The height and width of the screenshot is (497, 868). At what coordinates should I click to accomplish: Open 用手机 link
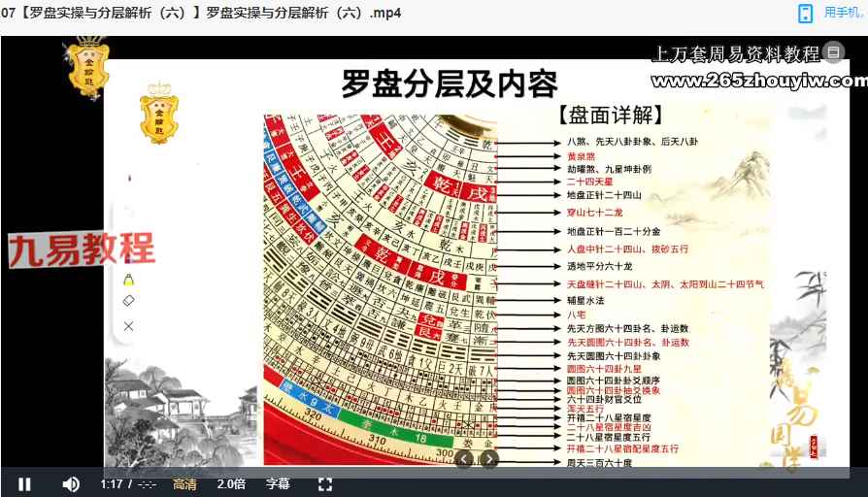843,13
